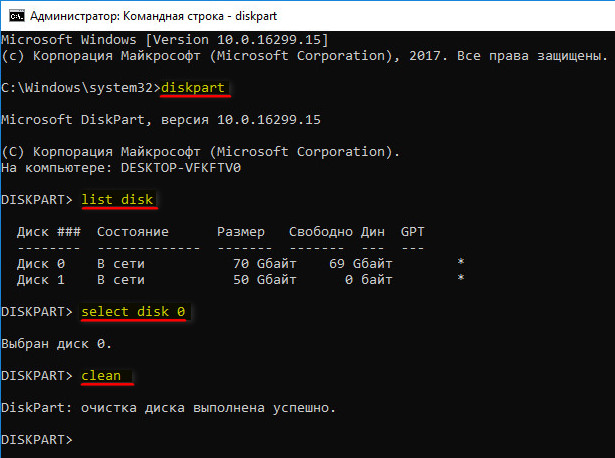Click the 'очистка диска выполнена успешно' message
Image resolution: width=615 pixels, height=458 pixels.
208,408
